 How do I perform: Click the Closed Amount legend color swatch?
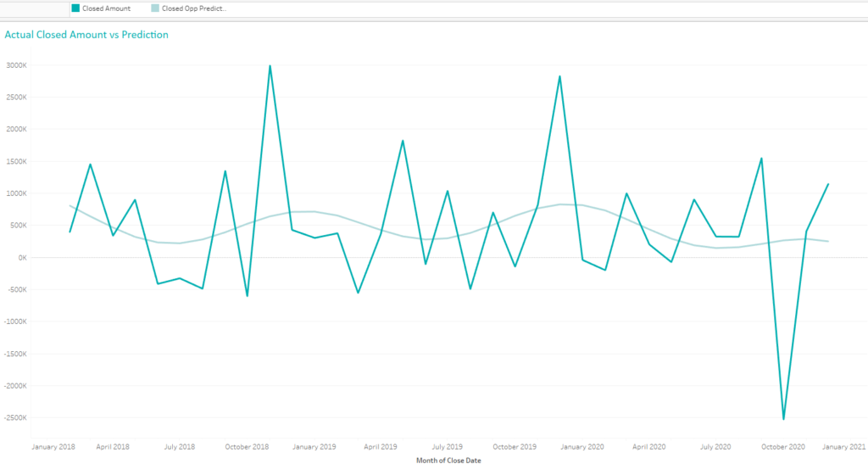click(x=75, y=8)
